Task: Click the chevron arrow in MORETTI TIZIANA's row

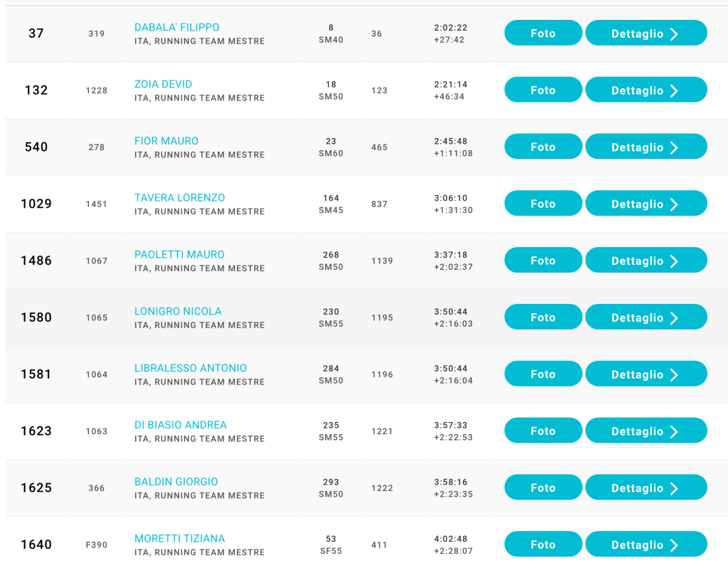Action: click(674, 545)
